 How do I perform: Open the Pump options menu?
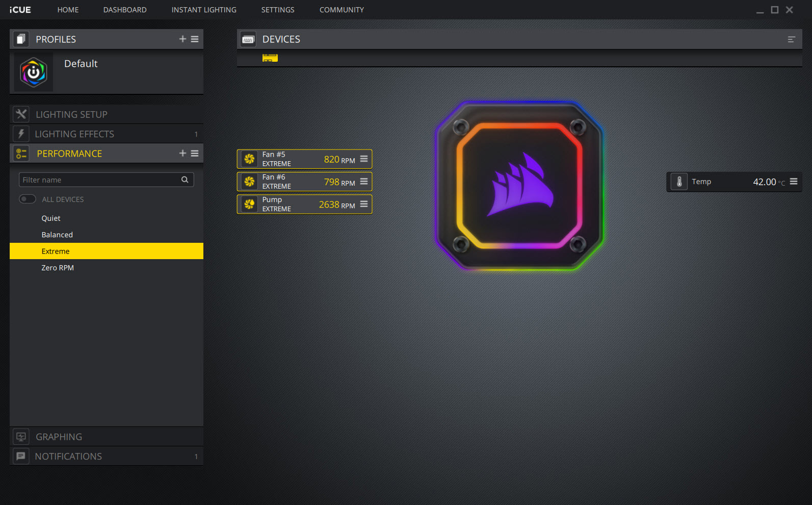click(364, 204)
